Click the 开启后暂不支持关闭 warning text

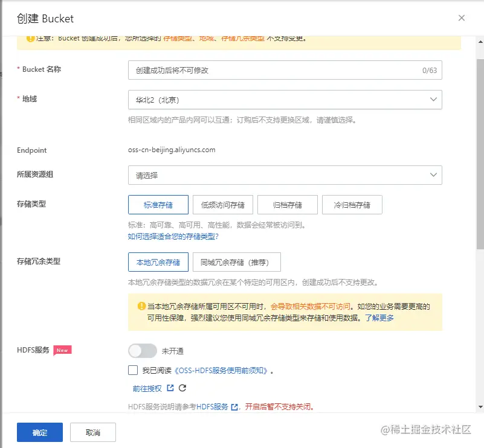tap(278, 407)
